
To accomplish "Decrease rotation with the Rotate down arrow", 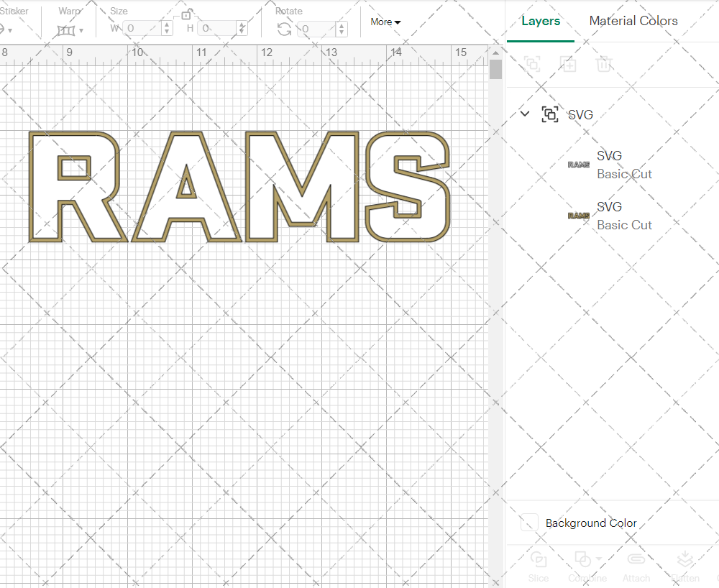I will [341, 32].
